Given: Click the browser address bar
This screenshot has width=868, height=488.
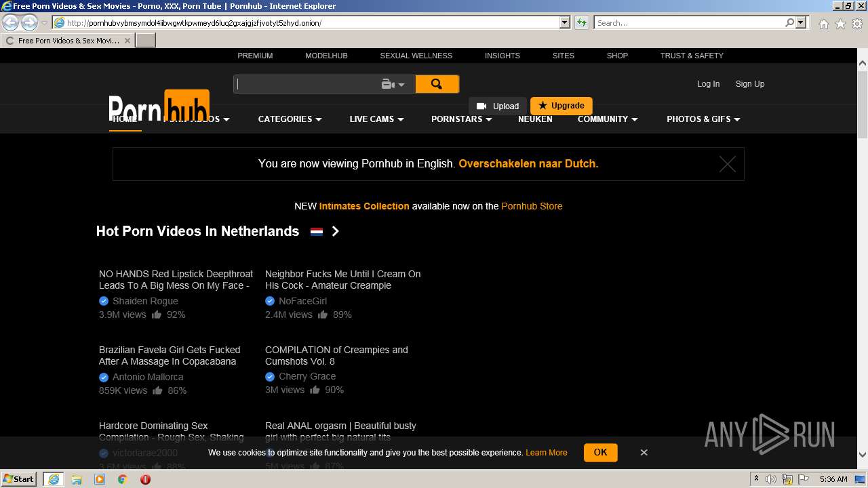Looking at the screenshot, I should [305, 22].
